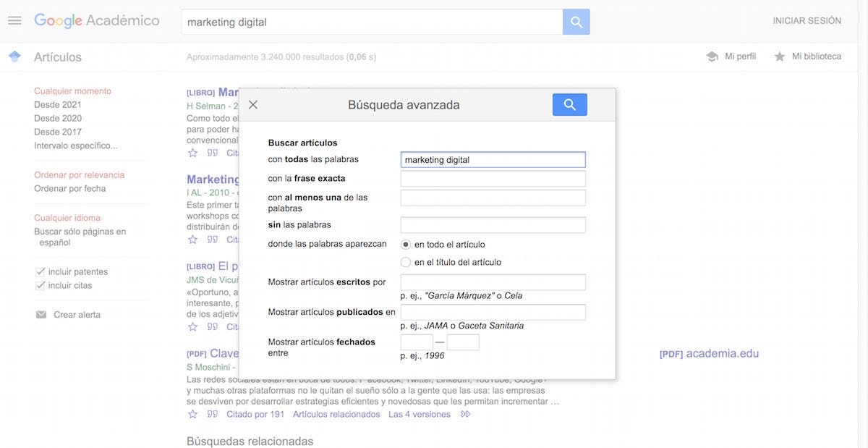Close the Búsqueda avanzada dialog
The height and width of the screenshot is (448, 868).
253,105
